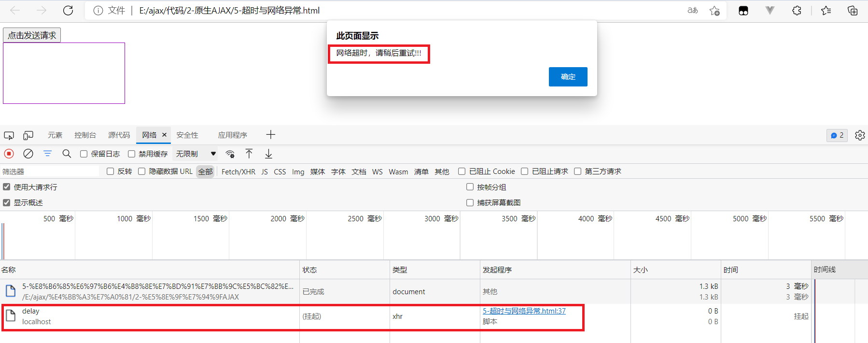Clear the network log
Viewport: 868px width, 343px height.
pos(28,154)
